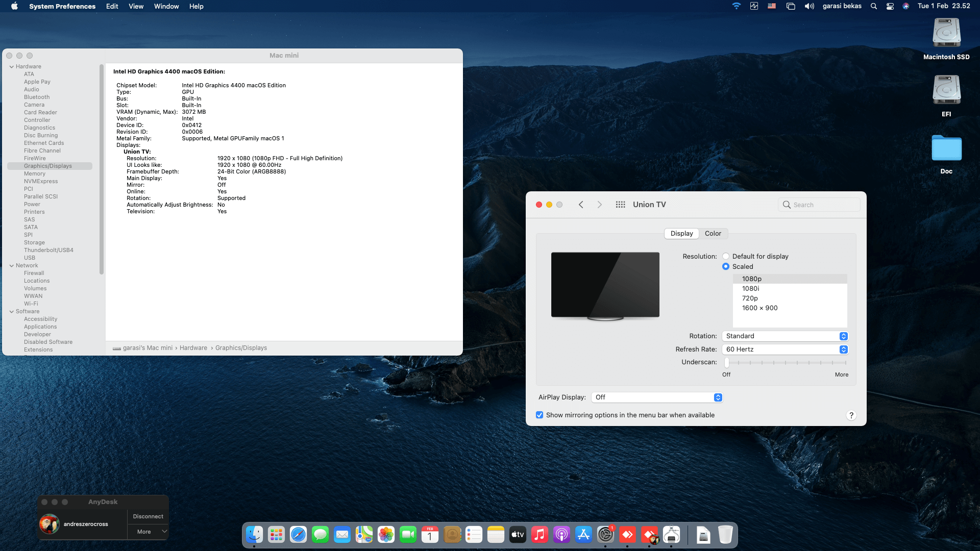
Task: Open the Wi-Fi menu bar icon
Action: click(736, 6)
